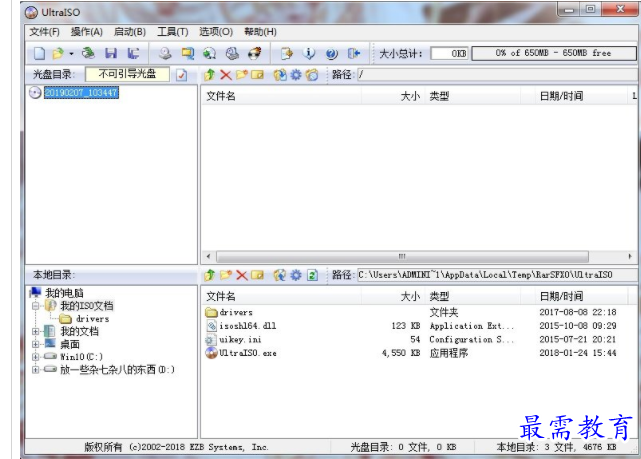Click the extract icon in disc toolbar

click(280, 75)
